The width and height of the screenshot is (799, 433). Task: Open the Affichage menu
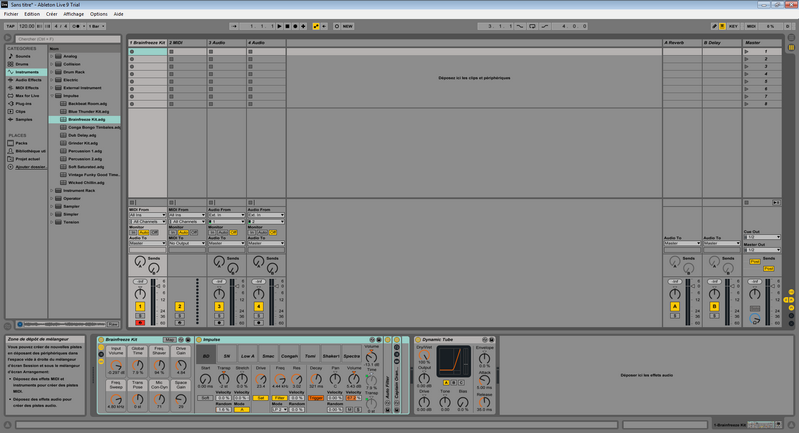point(73,14)
